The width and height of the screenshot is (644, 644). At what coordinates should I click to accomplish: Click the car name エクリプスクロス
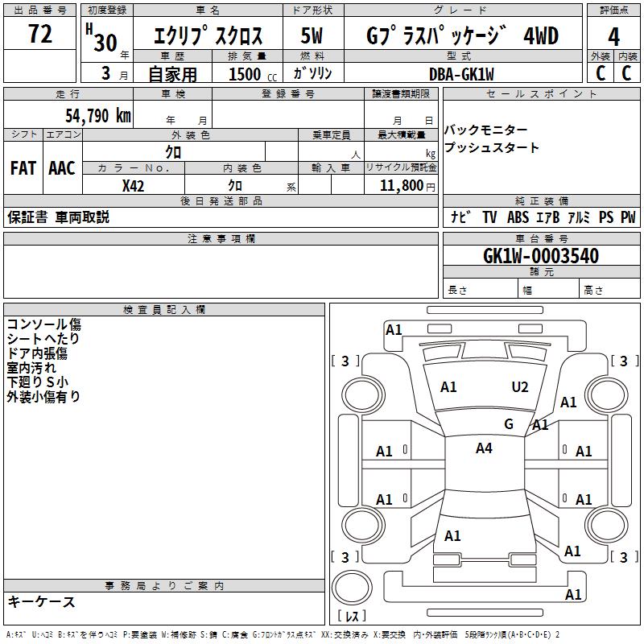pos(208,35)
